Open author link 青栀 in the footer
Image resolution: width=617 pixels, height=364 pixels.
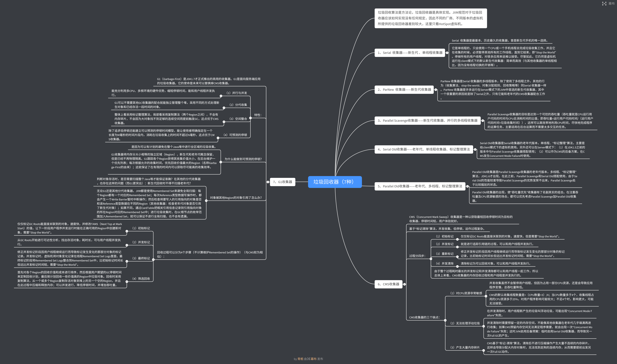300,359
